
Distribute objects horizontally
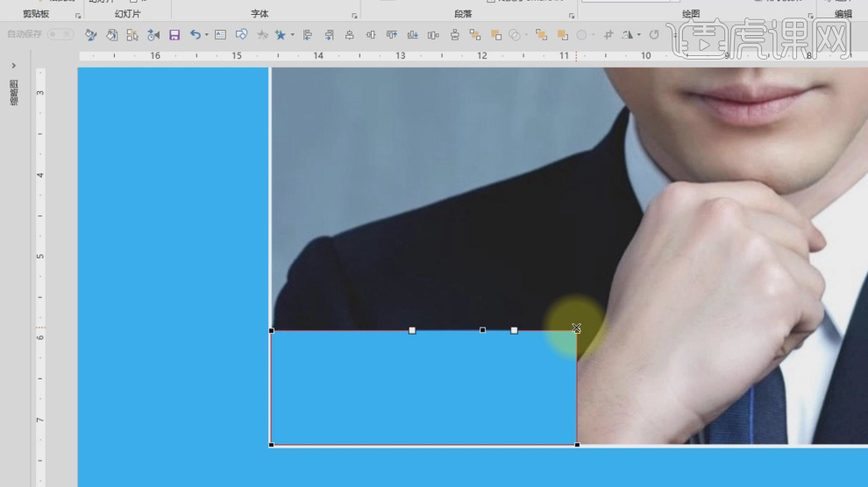coord(433,35)
